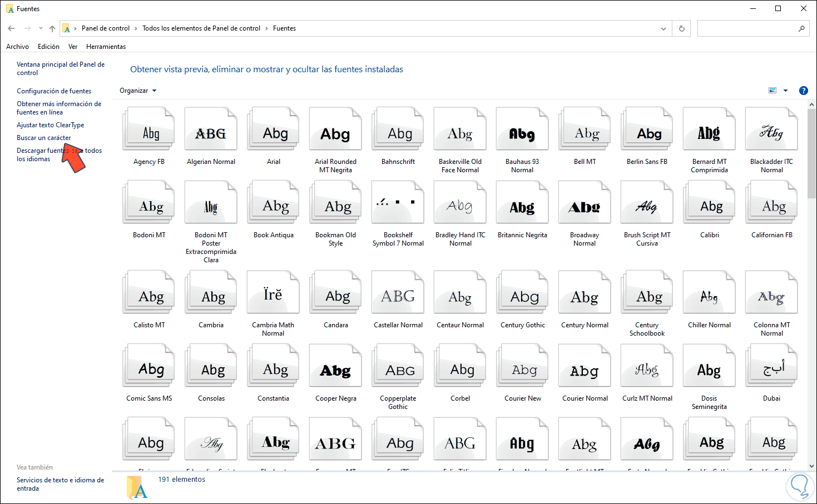The width and height of the screenshot is (817, 504).
Task: Choose Brush Script MT Cursiva font icon
Action: click(647, 202)
